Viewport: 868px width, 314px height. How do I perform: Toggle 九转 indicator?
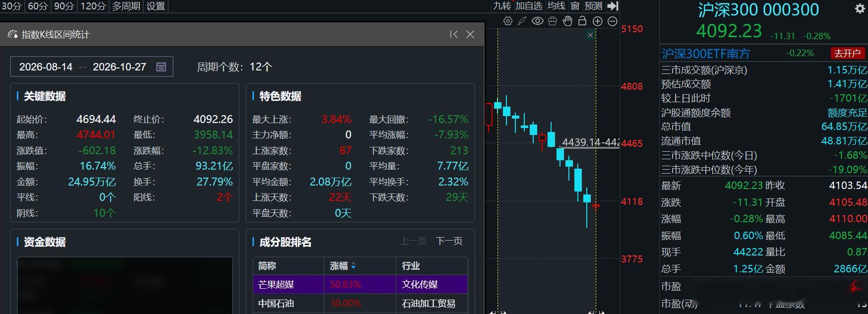coord(502,6)
